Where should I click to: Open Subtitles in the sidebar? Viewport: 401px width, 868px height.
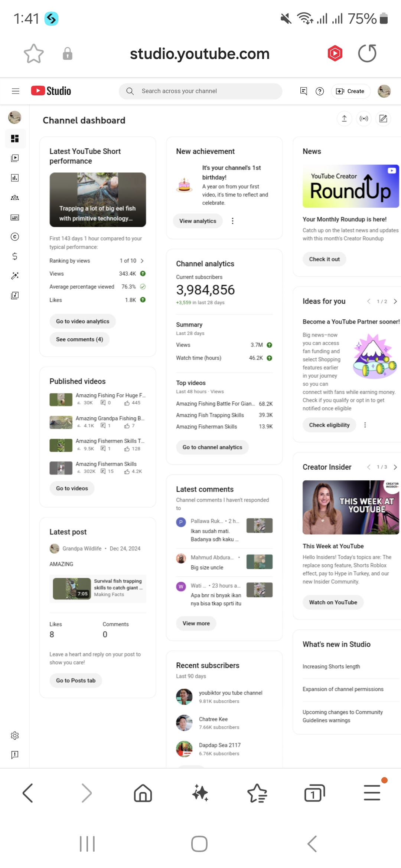15,217
